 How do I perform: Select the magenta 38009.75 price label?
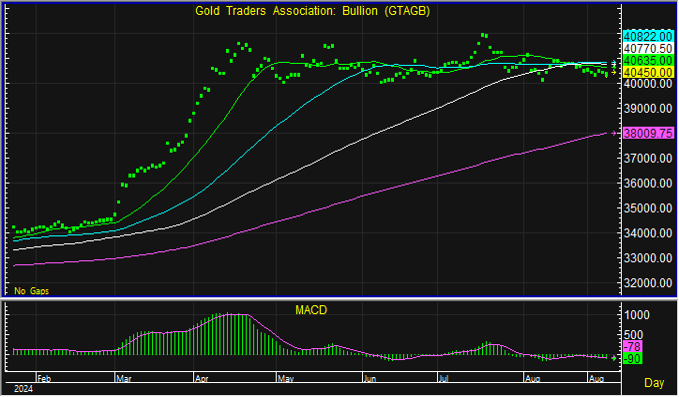[x=648, y=133]
